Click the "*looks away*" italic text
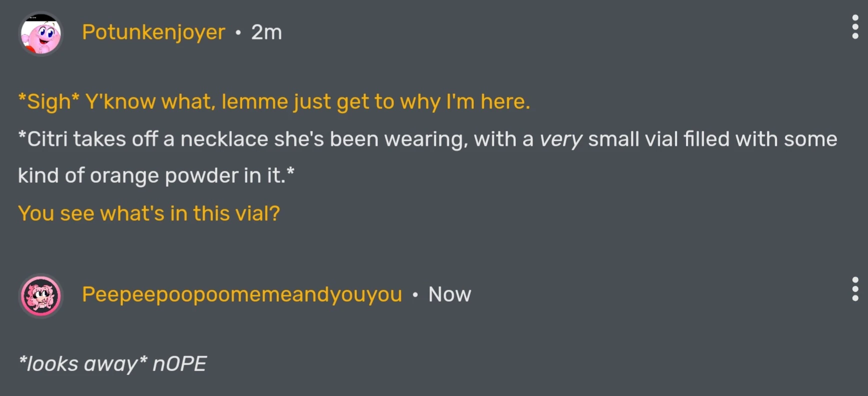This screenshot has height=396, width=868. 82,364
